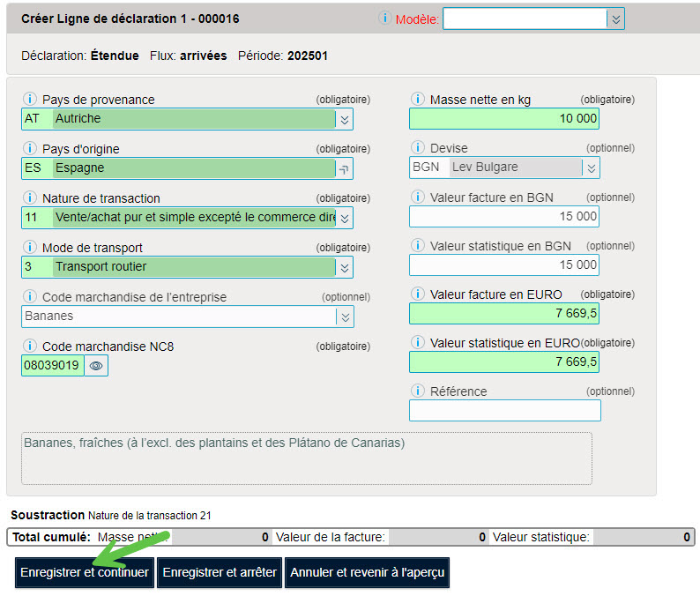Expand Mode de transport dropdown arrow

coord(344,267)
